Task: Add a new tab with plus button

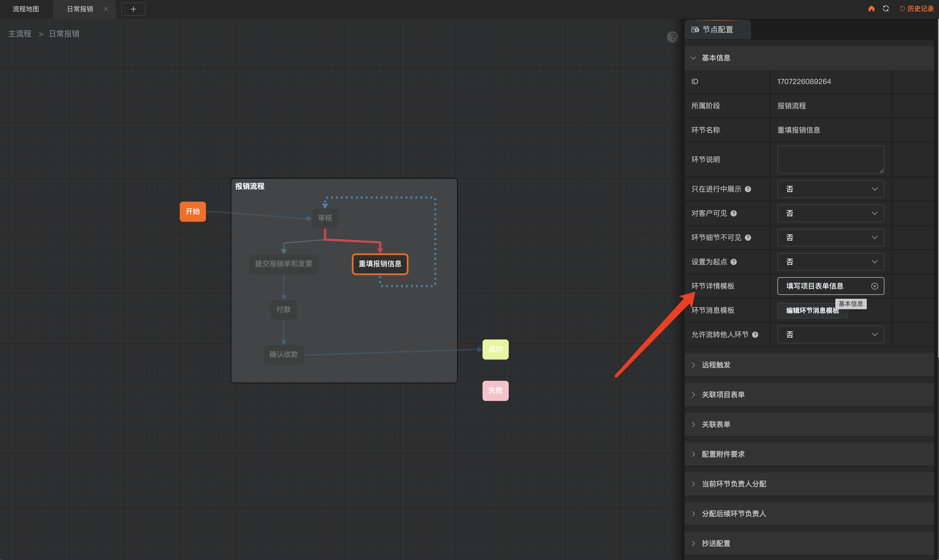Action: 133,9
